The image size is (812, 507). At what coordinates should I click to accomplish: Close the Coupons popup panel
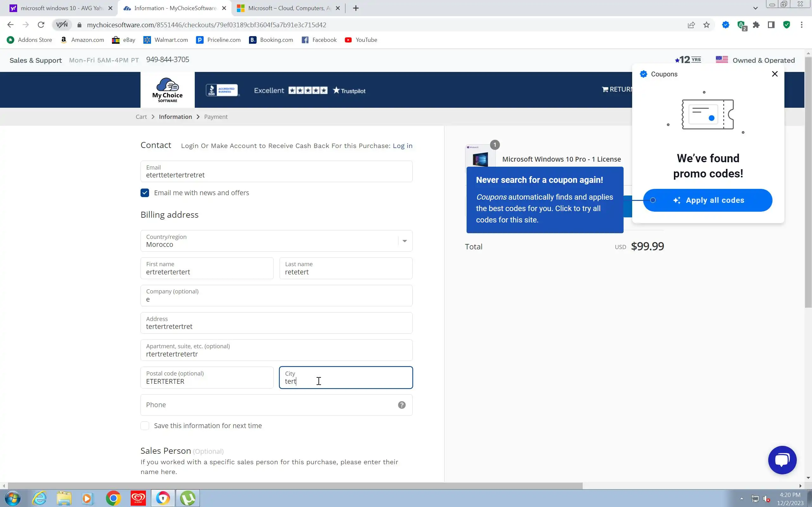tap(775, 74)
